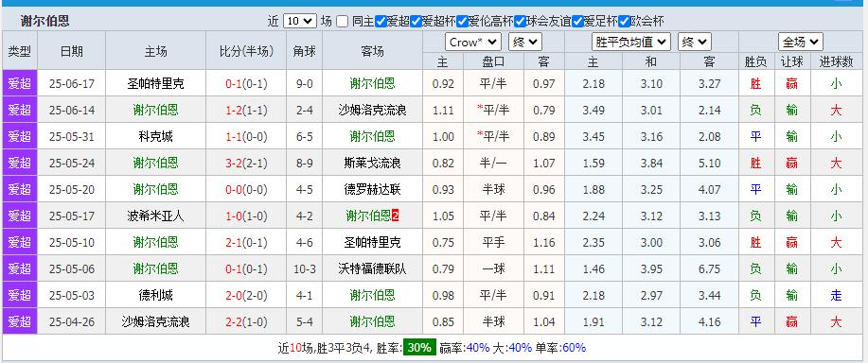Click the 盘口 sub-column header
This screenshot has width=868, height=363.
493,62
